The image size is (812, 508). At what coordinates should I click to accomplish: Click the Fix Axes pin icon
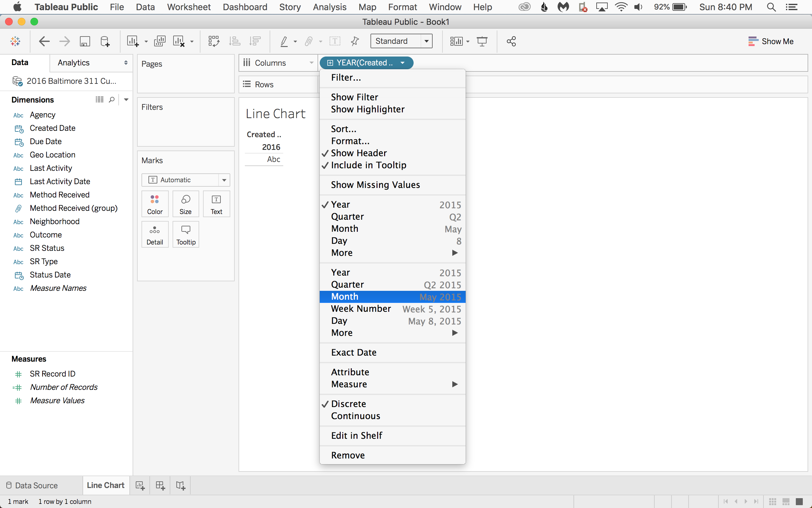(x=355, y=41)
